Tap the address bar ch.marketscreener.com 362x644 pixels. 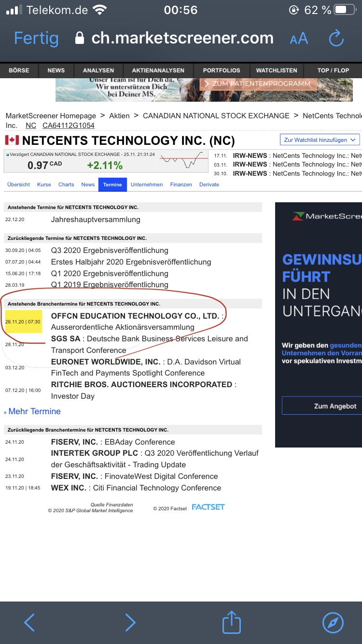click(x=174, y=38)
